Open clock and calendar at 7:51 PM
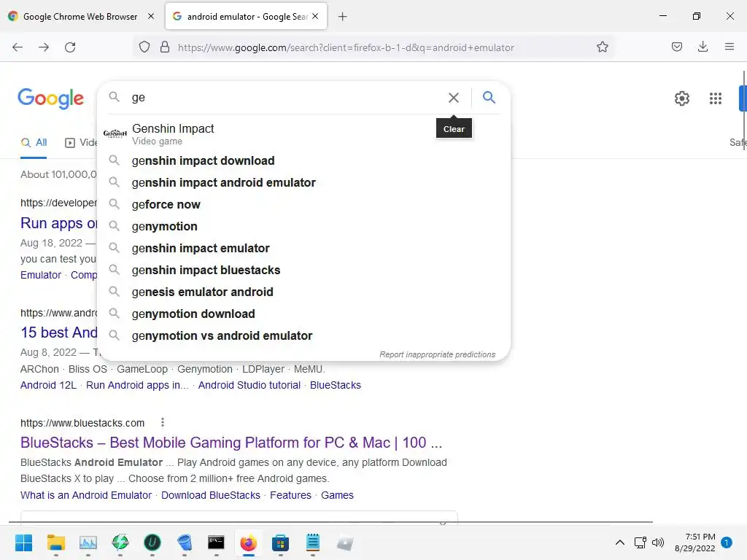747x560 pixels. pyautogui.click(x=694, y=542)
